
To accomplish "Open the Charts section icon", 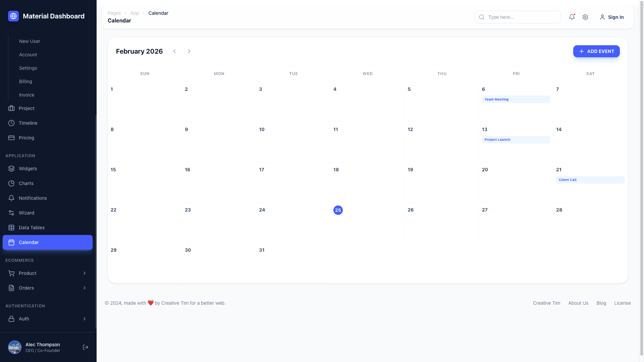I will pos(11,183).
